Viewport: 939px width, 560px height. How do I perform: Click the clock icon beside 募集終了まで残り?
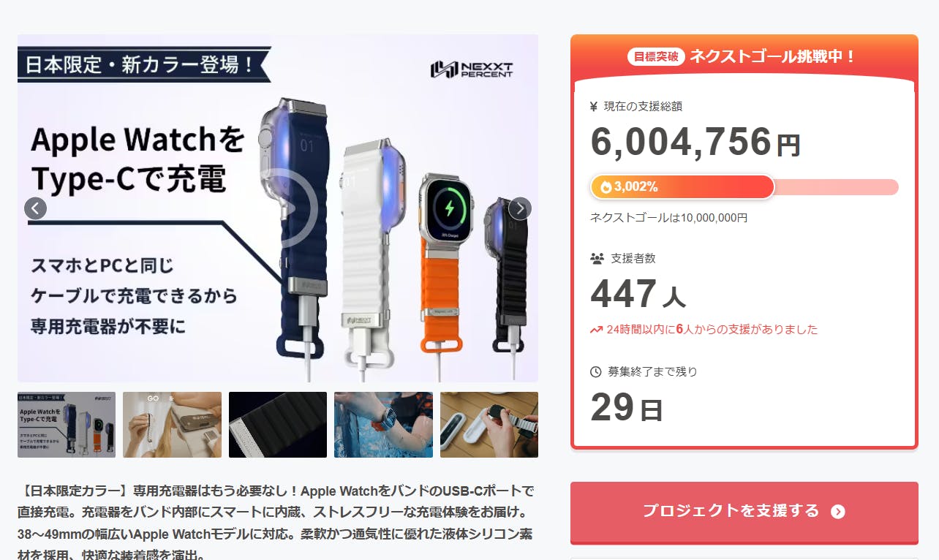click(595, 372)
